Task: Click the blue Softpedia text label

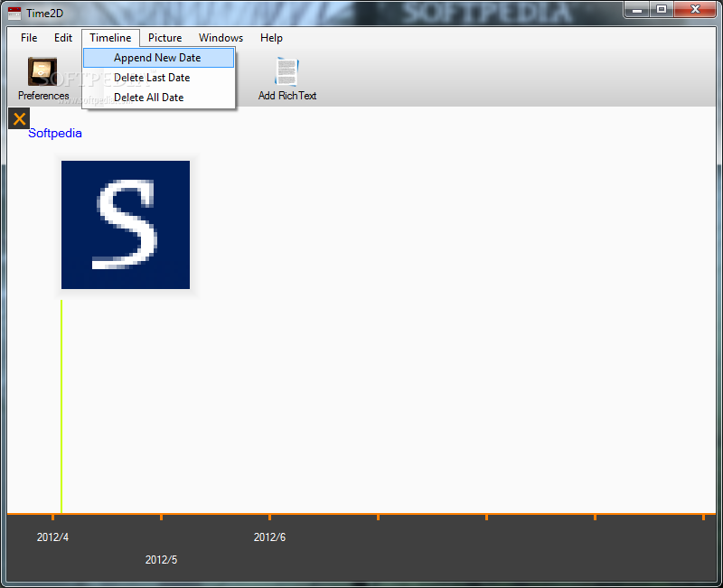Action: pyautogui.click(x=55, y=133)
